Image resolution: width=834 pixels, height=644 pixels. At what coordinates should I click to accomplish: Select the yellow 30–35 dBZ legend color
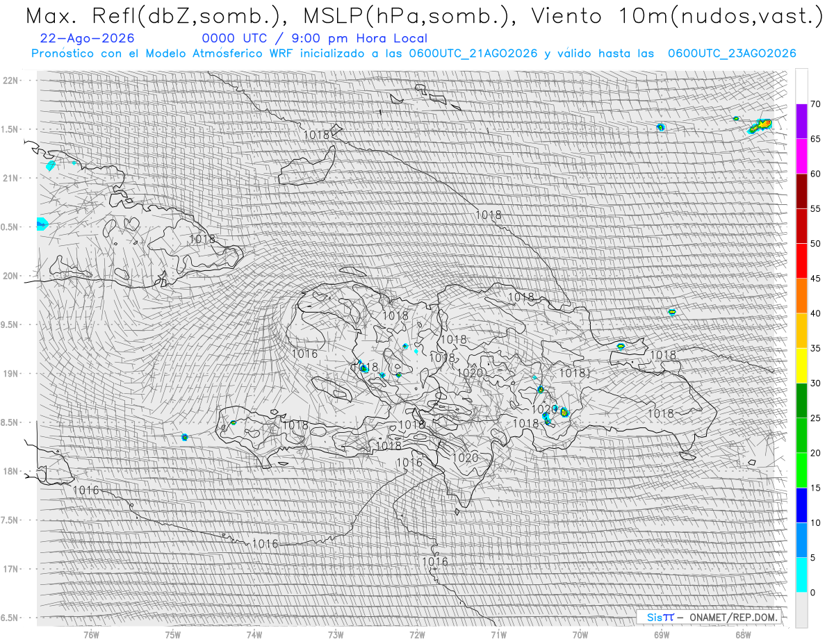tap(801, 365)
